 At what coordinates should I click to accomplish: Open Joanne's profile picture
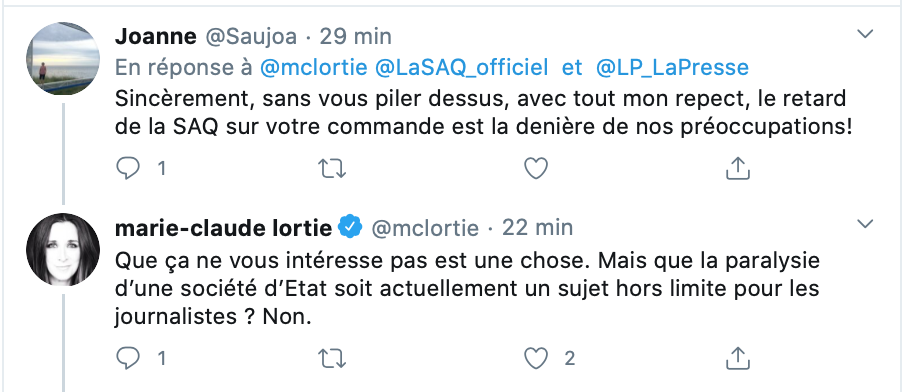pyautogui.click(x=63, y=59)
